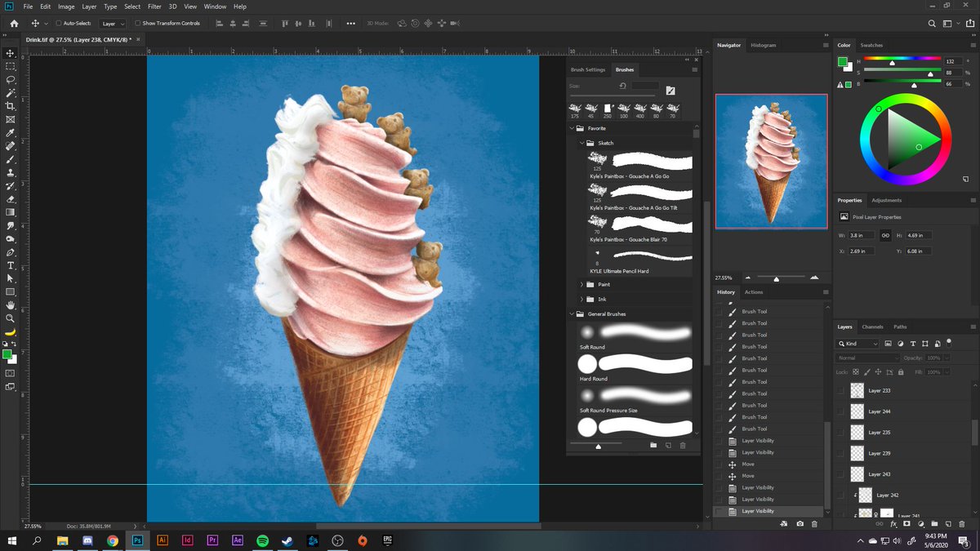Toggle visibility of Layer 239
Screen dimensions: 980x551
point(841,453)
